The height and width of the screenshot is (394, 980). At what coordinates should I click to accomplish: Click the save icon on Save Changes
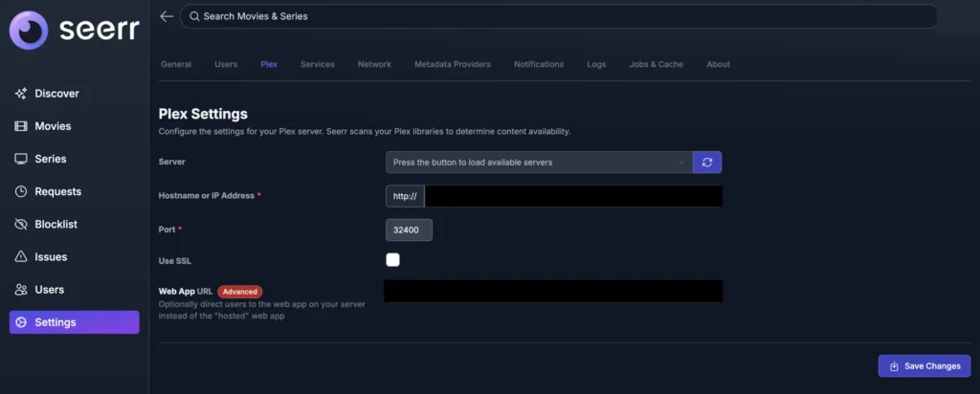tap(894, 366)
